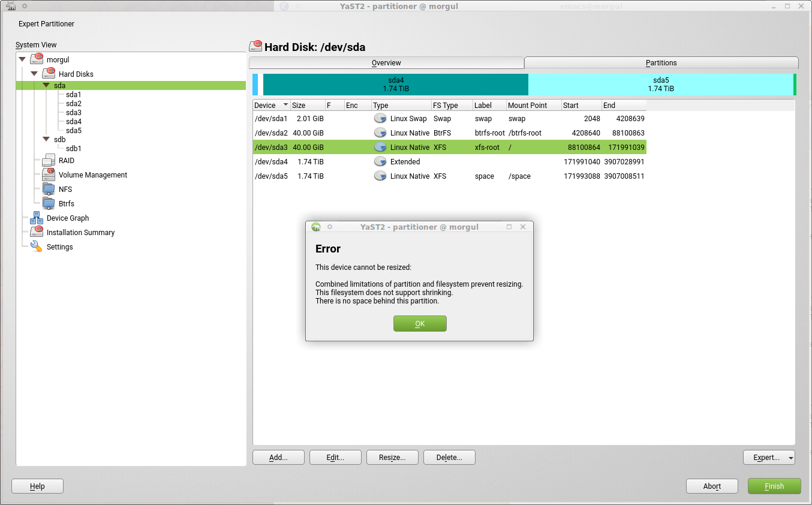This screenshot has width=812, height=505.
Task: Click the sda5 light cyan partition bar
Action: click(x=660, y=85)
